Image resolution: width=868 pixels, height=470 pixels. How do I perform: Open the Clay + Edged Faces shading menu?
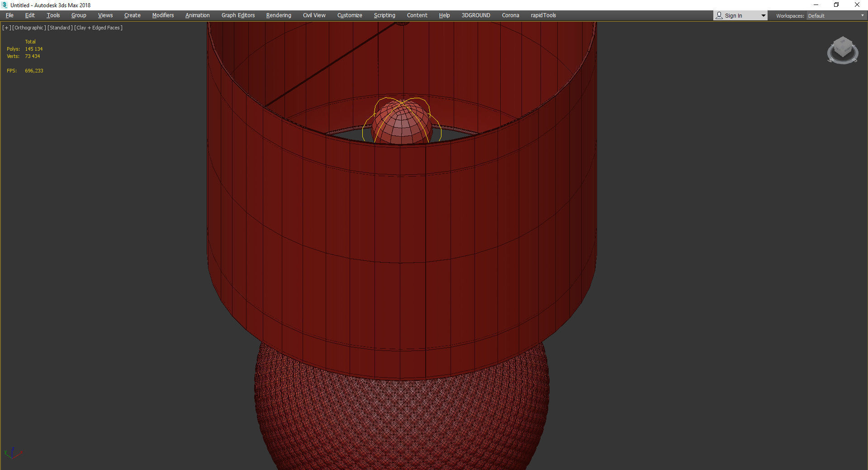(98, 28)
